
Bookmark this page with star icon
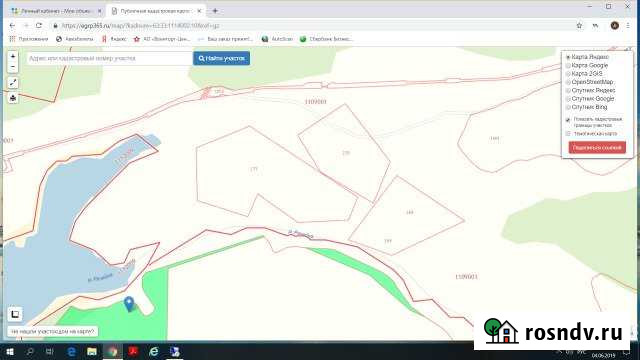pyautogui.click(x=579, y=25)
